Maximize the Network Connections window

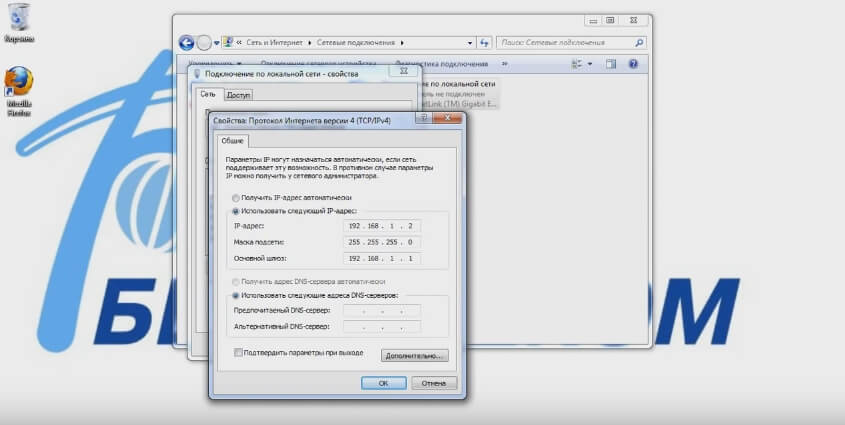[x=610, y=20]
